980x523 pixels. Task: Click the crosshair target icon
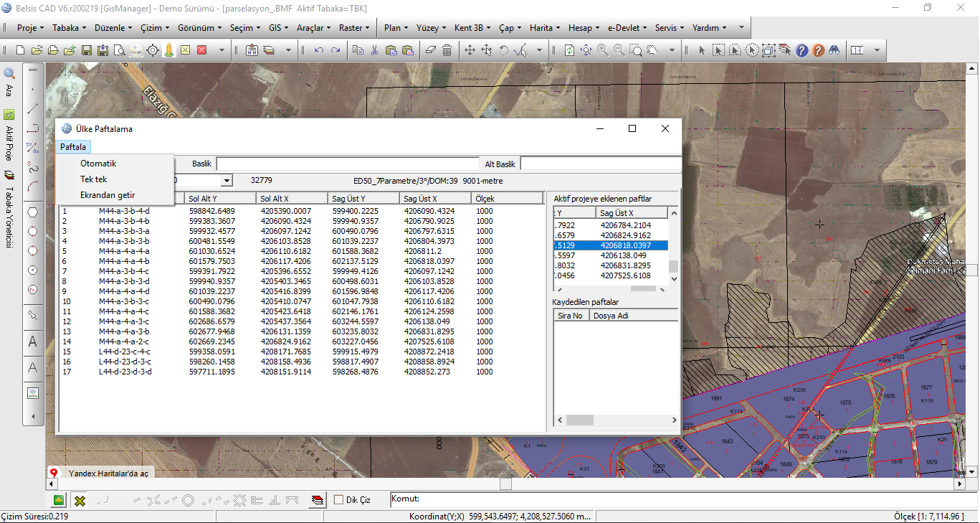pos(153,50)
